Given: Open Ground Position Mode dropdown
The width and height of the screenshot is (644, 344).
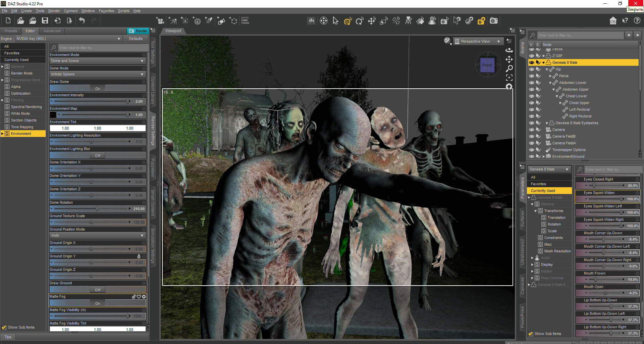Looking at the screenshot, I should point(98,235).
